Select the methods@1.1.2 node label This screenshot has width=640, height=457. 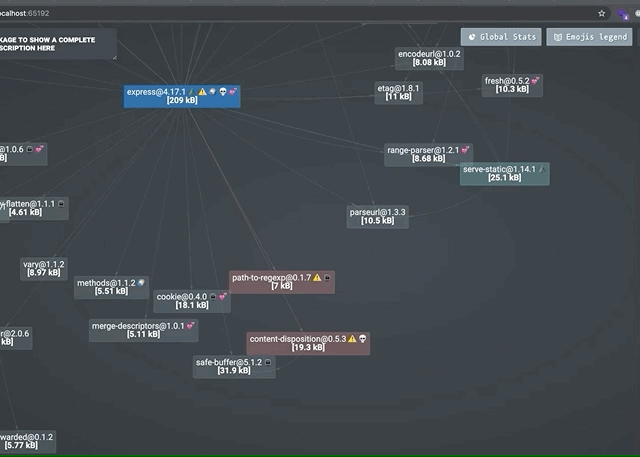(x=106, y=283)
